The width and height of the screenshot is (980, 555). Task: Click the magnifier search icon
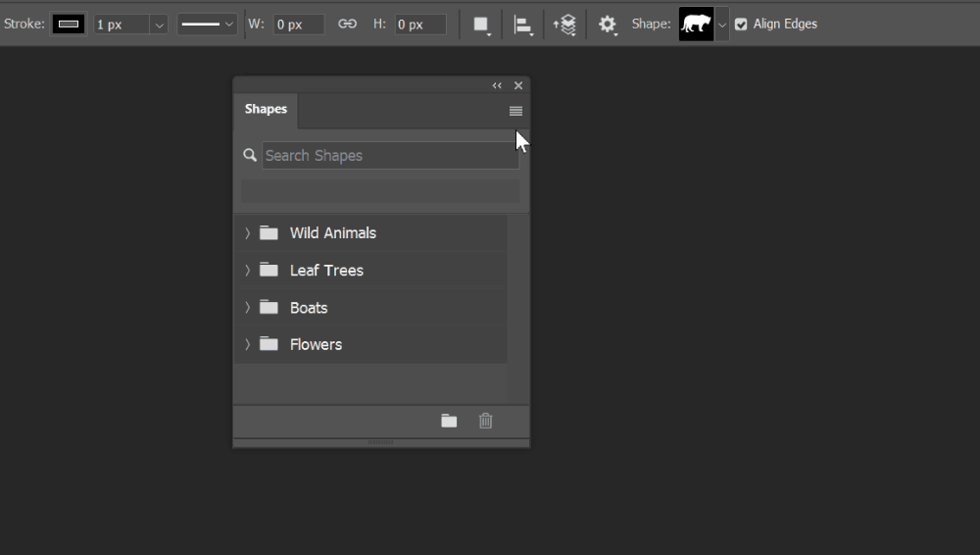coord(250,155)
